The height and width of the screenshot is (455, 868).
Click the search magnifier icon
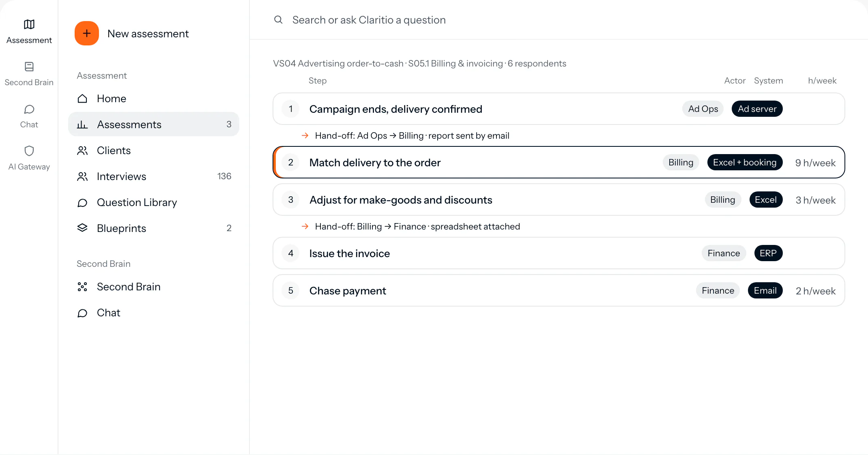(x=278, y=19)
